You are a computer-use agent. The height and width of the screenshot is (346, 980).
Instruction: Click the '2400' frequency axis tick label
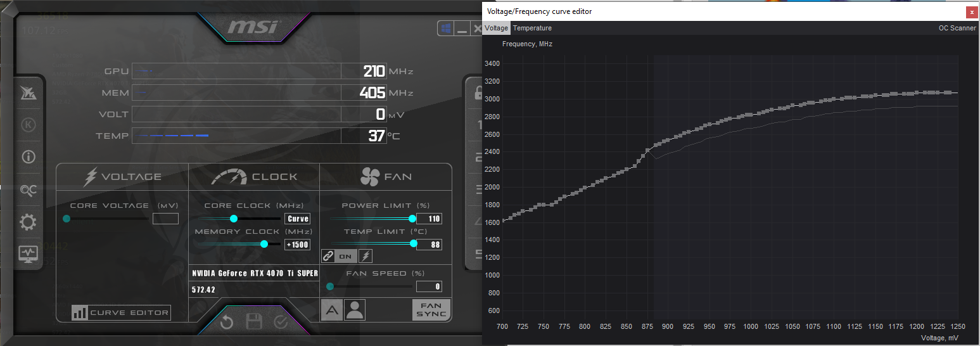[x=492, y=152]
